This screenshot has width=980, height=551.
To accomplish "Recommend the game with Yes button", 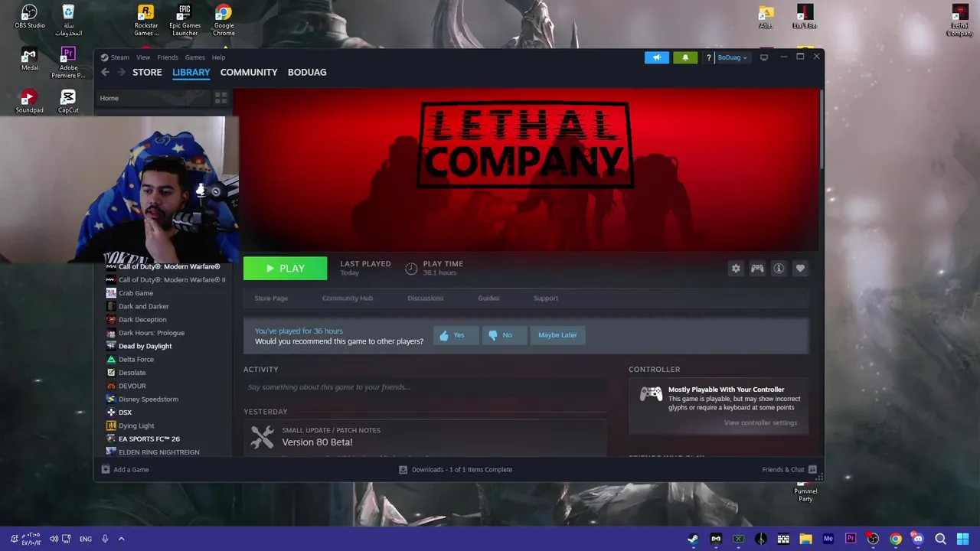I will 455,335.
